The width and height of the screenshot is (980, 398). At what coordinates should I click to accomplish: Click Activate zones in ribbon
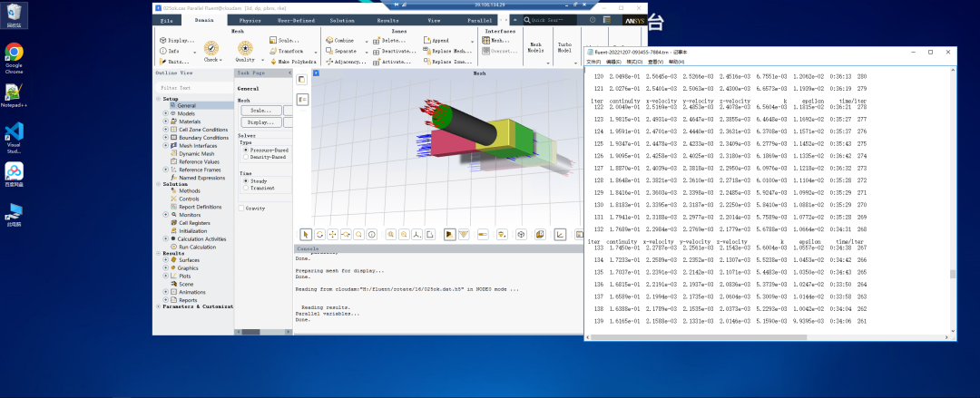pyautogui.click(x=393, y=62)
